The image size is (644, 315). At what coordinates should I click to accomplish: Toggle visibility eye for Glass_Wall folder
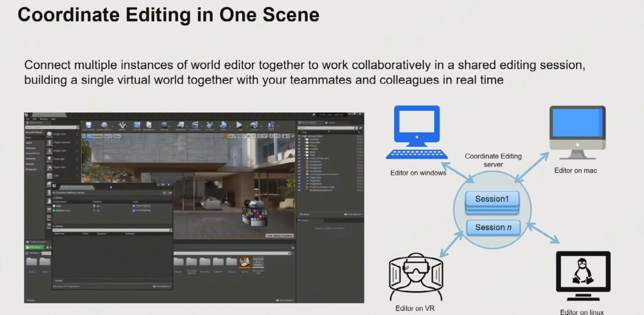[299, 142]
